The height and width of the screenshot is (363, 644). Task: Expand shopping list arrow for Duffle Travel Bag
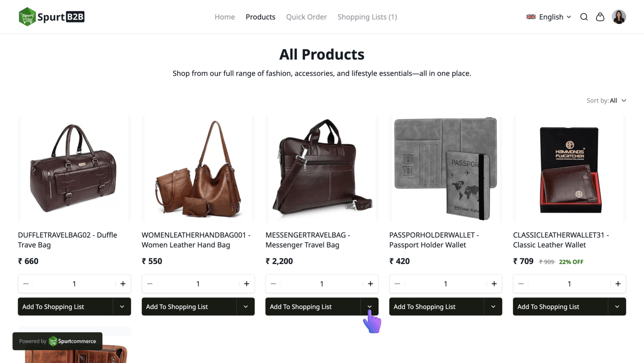(x=122, y=307)
